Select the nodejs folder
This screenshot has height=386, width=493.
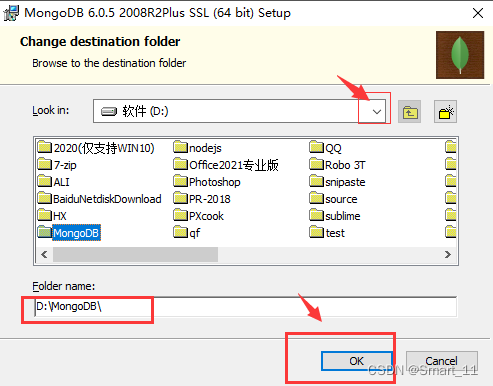pos(197,148)
